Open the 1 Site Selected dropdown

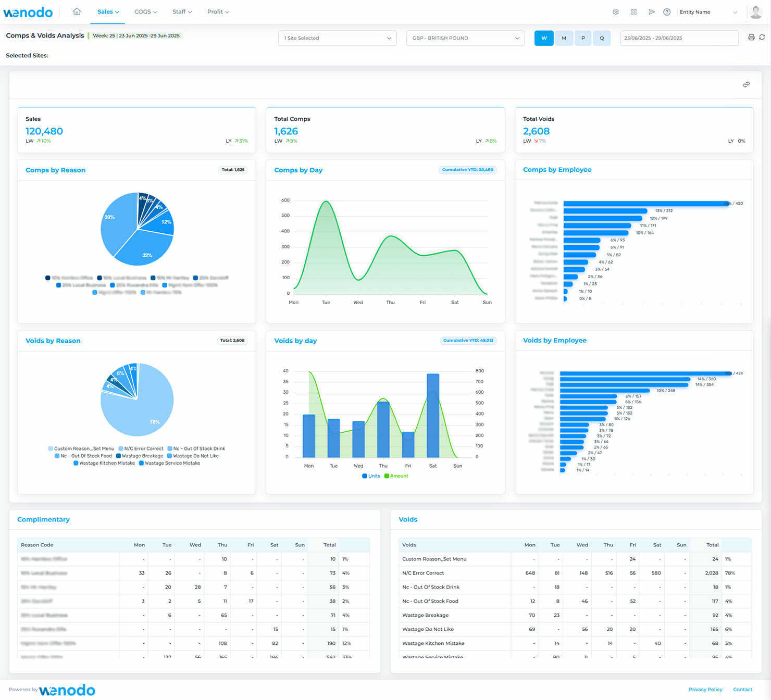tap(337, 37)
